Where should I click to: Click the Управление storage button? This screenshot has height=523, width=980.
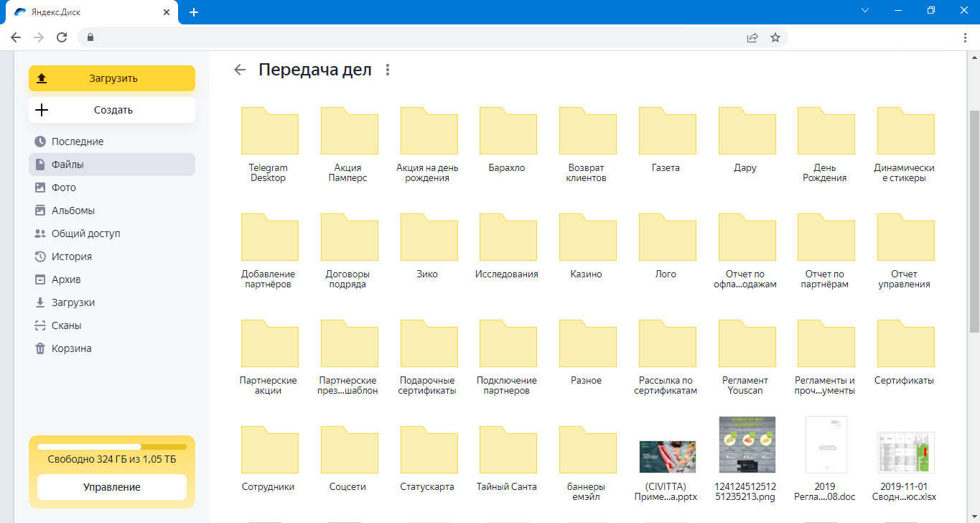tap(112, 487)
